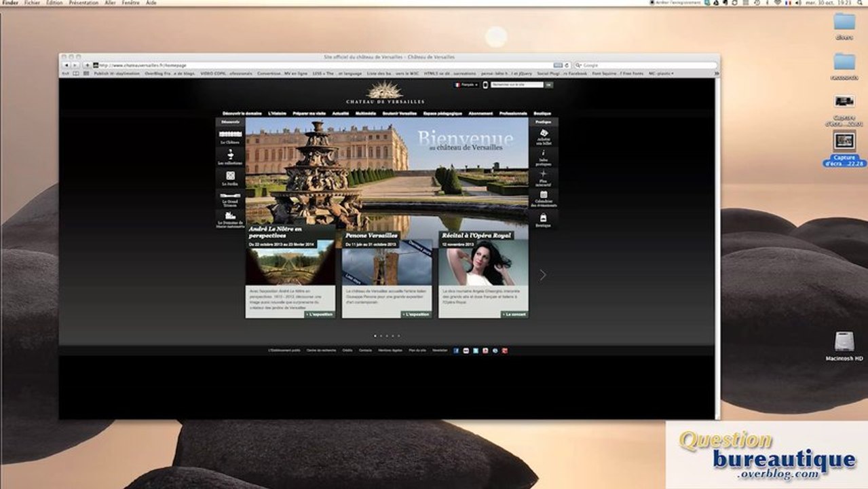
Task: Go to next carousel slide arrow
Action: [x=542, y=275]
